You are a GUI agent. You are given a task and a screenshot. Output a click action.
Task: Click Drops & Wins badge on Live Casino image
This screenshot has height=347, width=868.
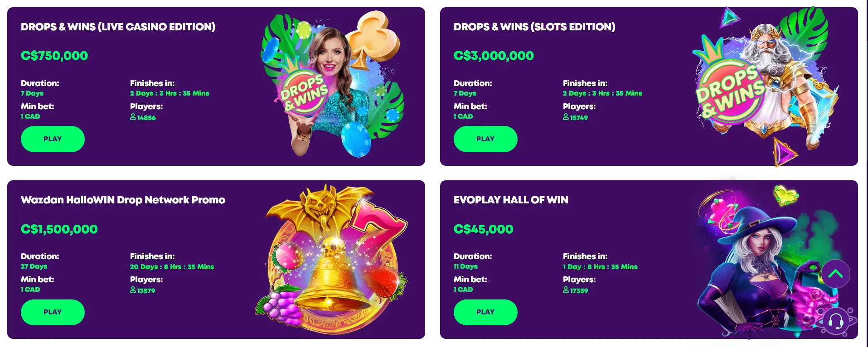click(x=304, y=92)
